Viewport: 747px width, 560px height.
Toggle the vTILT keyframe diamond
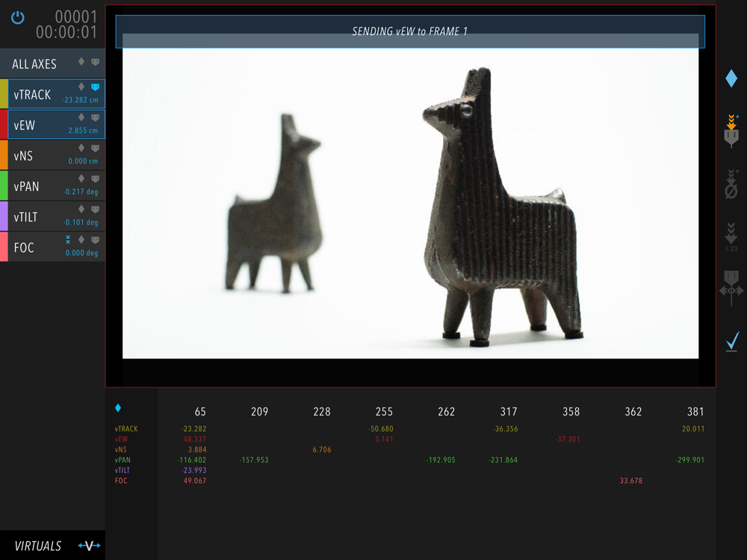(81, 208)
